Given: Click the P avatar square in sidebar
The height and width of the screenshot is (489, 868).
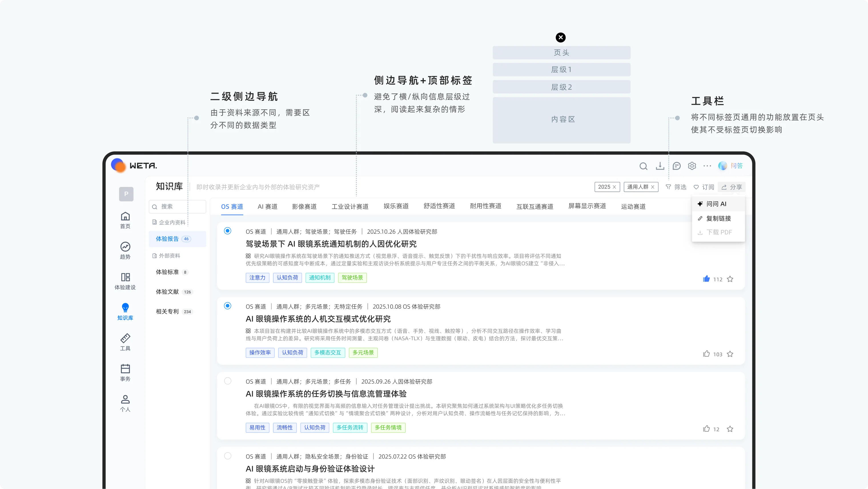Looking at the screenshot, I should (x=126, y=194).
